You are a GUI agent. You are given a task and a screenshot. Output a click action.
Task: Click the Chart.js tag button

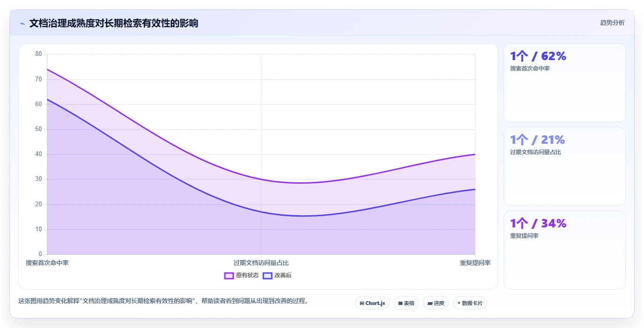click(372, 303)
